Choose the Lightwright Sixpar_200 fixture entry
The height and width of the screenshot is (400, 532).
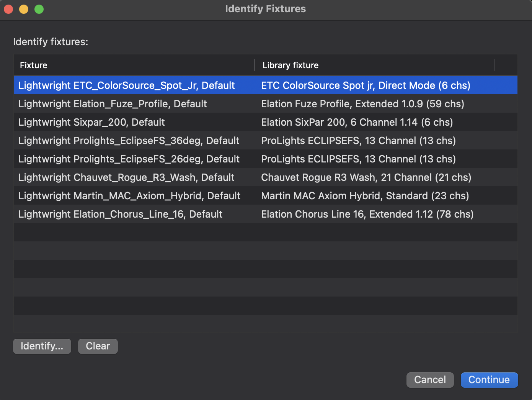click(91, 122)
